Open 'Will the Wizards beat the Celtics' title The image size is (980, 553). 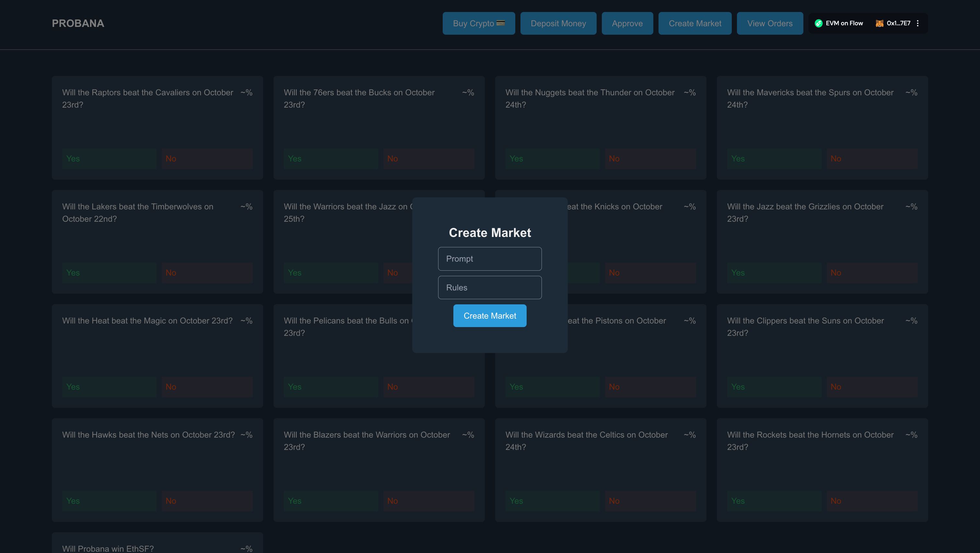click(587, 441)
